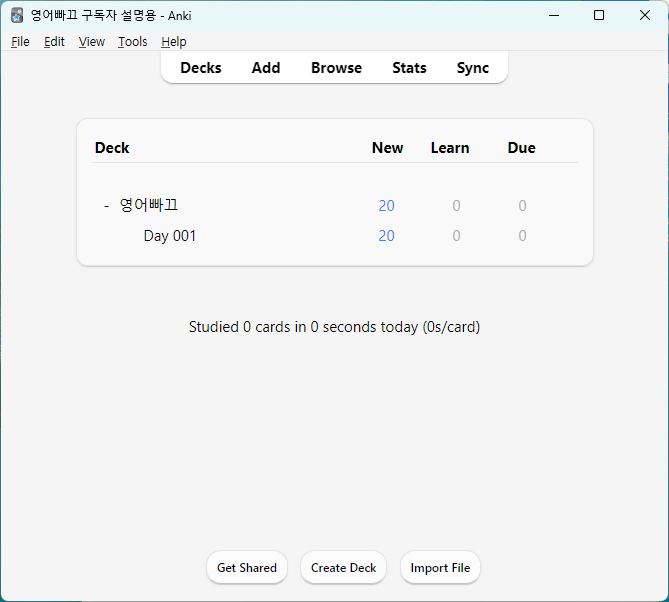The width and height of the screenshot is (669, 602).
Task: Collapse the 영어빠끄 deck
Action: coord(107,206)
